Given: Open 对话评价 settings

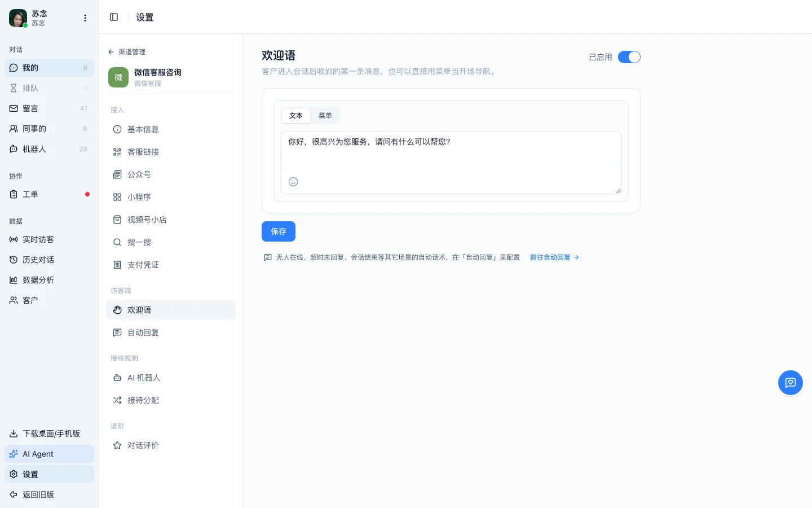Looking at the screenshot, I should [x=171, y=445].
